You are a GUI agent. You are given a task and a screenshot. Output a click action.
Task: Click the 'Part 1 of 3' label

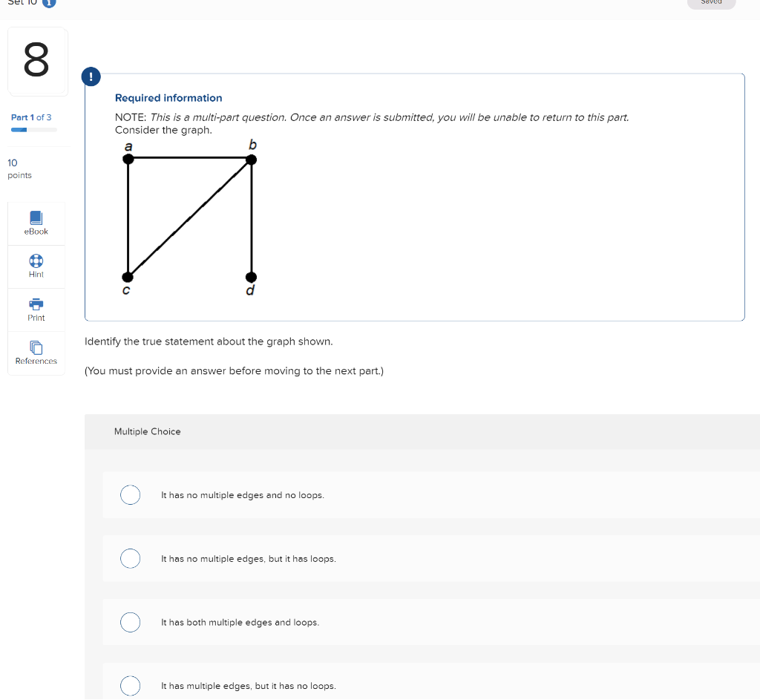31,117
